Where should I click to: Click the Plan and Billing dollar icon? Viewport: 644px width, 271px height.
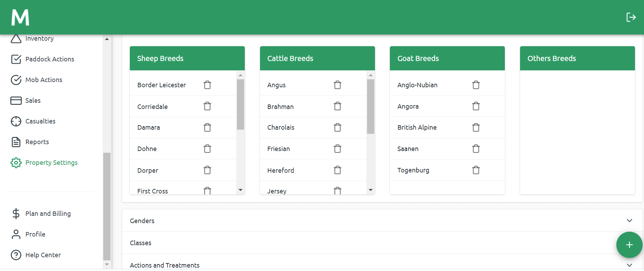point(16,214)
